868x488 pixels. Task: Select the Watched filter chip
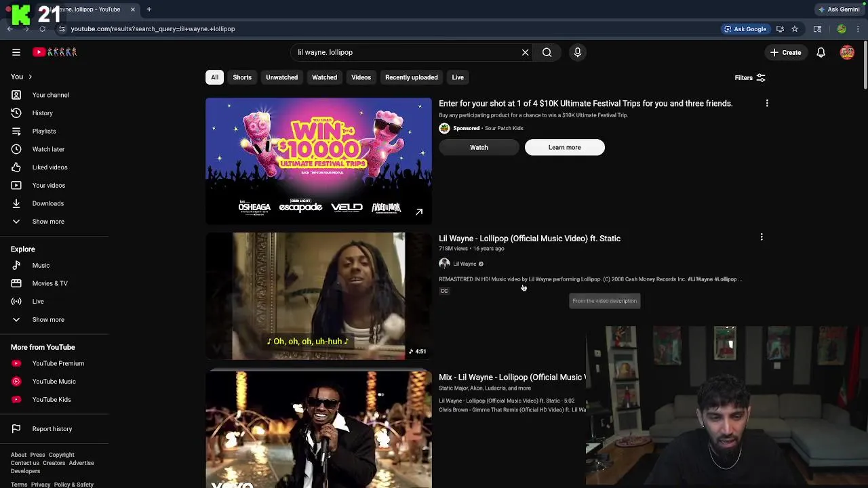click(x=324, y=77)
